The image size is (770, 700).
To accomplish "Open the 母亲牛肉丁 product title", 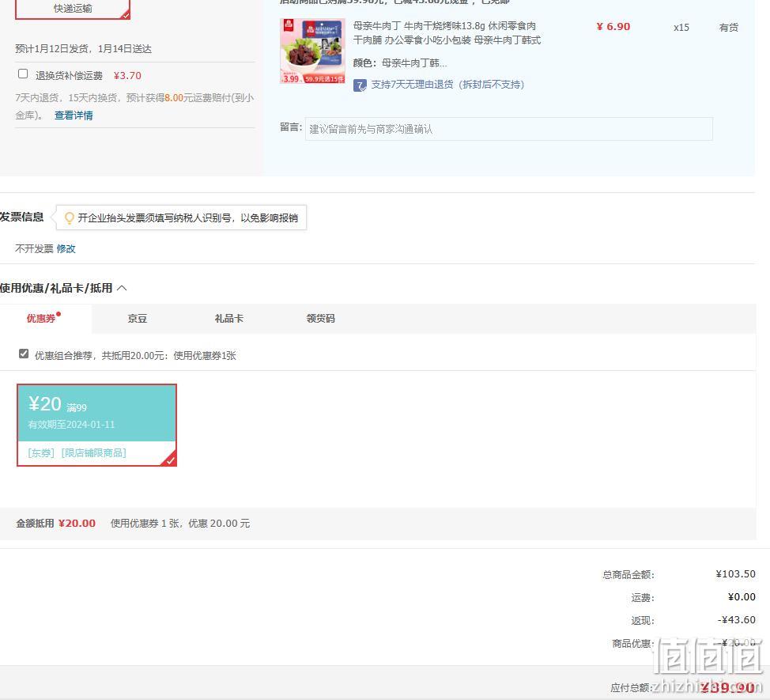I will click(x=447, y=33).
